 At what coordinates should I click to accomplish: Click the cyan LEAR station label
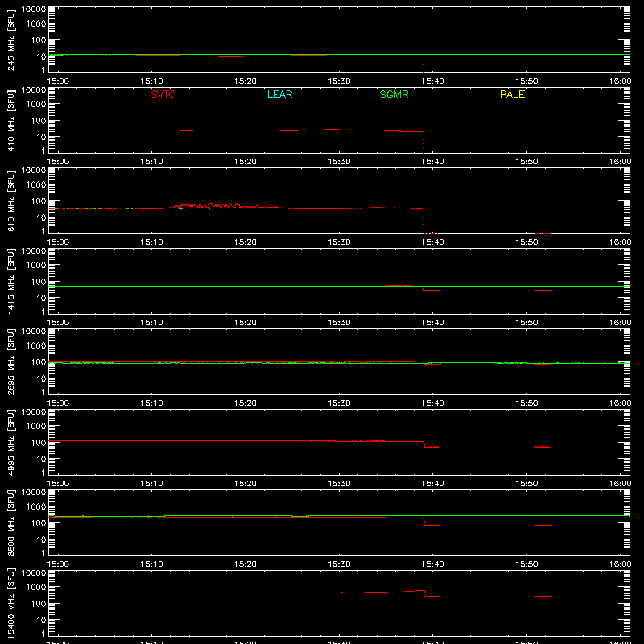click(x=279, y=94)
